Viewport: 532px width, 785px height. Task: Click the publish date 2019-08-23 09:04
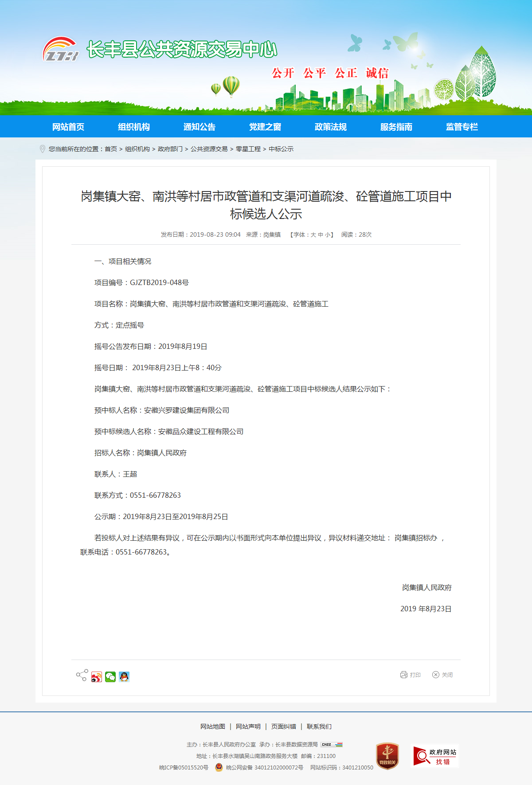[215, 235]
